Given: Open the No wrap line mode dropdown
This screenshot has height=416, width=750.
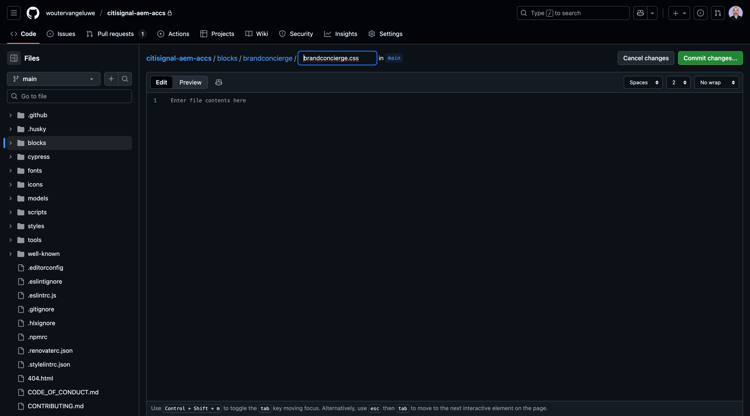Looking at the screenshot, I should (x=717, y=83).
